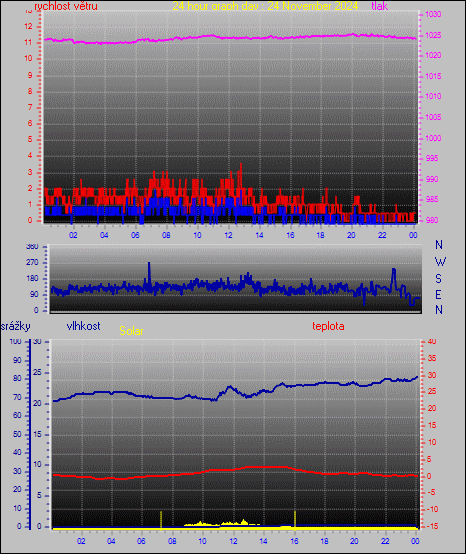Click the 'rychlost větru' wind speed label
The width and height of the screenshot is (466, 554).
point(66,6)
